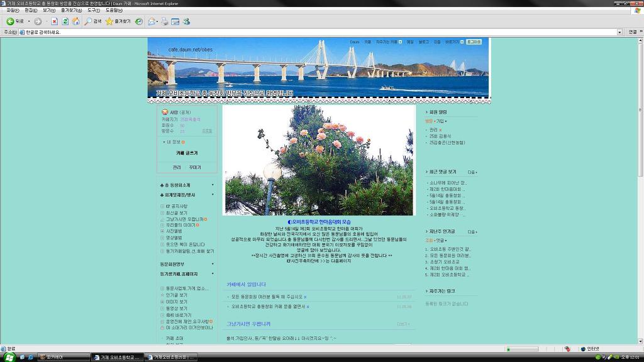Click the Messenger toolbar icon

tap(186, 21)
